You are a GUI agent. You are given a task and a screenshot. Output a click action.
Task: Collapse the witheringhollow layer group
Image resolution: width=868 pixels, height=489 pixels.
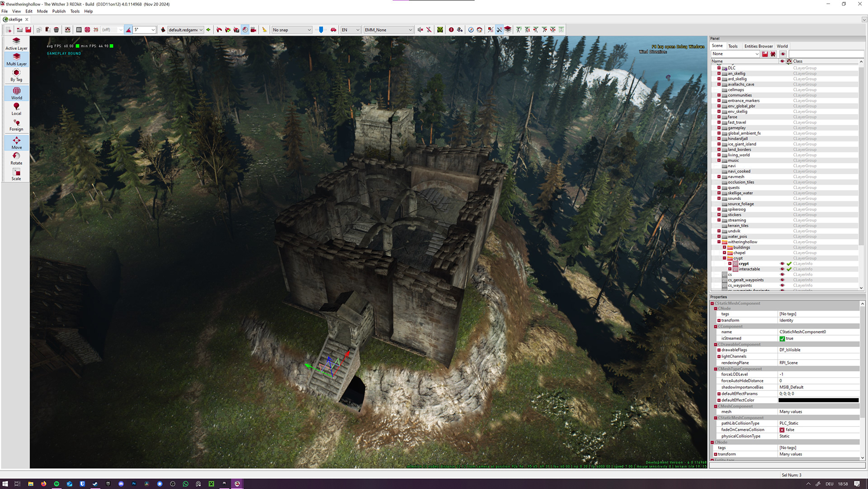tap(719, 242)
